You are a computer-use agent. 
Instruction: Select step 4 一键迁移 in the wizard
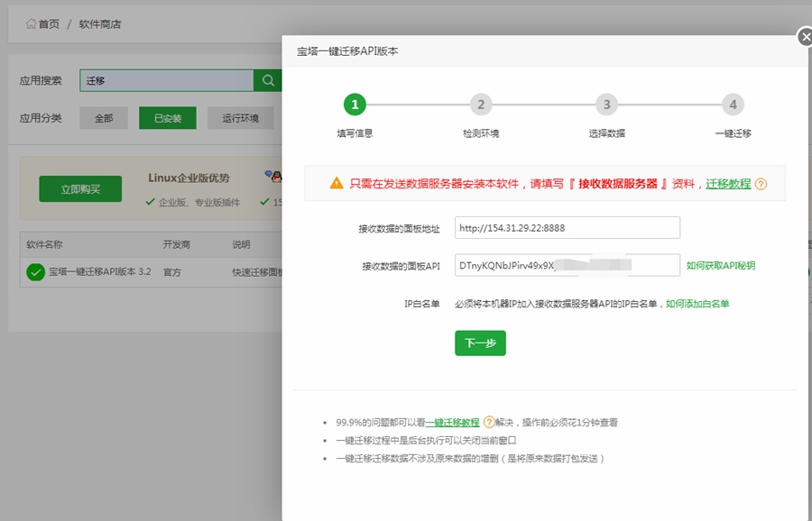[x=733, y=105]
